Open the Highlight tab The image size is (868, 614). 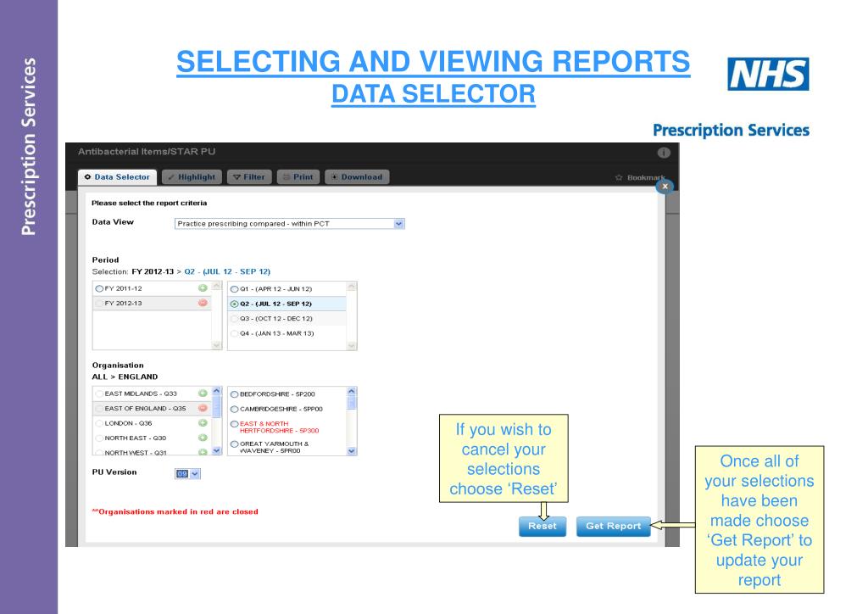point(192,177)
